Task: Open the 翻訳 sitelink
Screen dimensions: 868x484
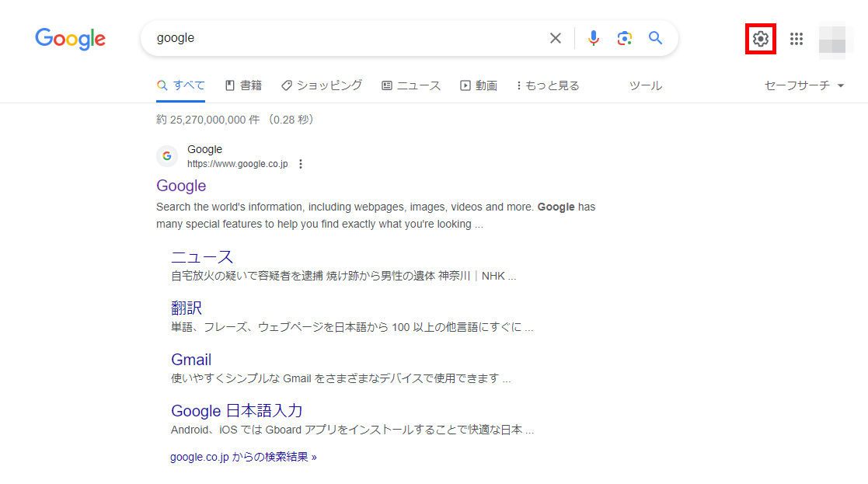Action: 186,308
